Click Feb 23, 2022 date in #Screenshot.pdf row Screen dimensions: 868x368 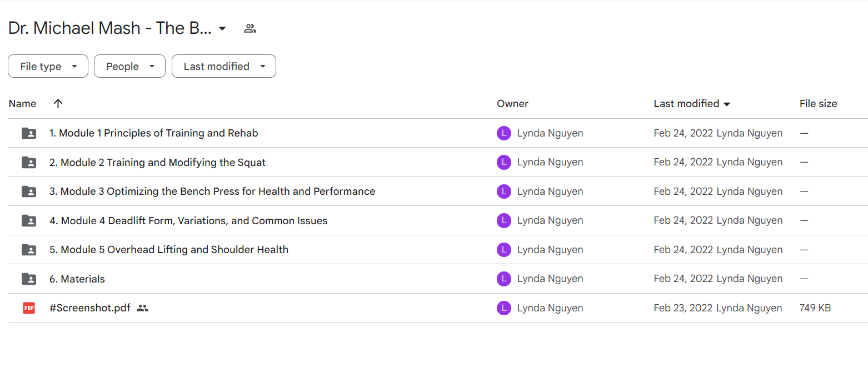(x=684, y=308)
